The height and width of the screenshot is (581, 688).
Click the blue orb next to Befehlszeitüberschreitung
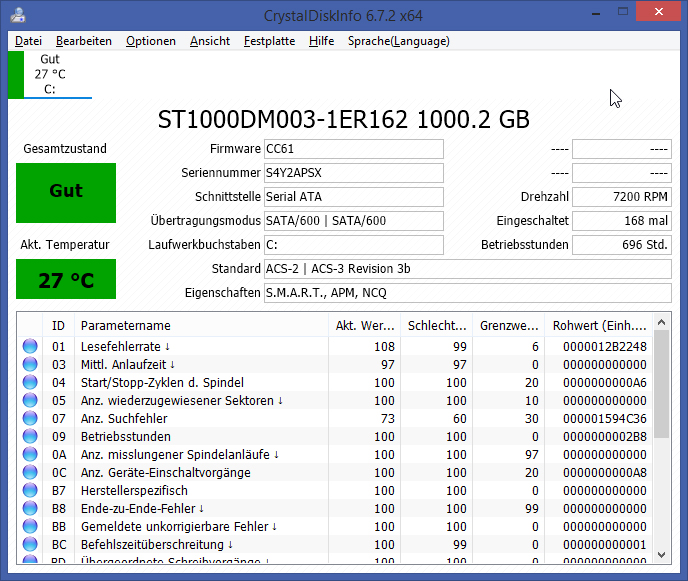29,544
